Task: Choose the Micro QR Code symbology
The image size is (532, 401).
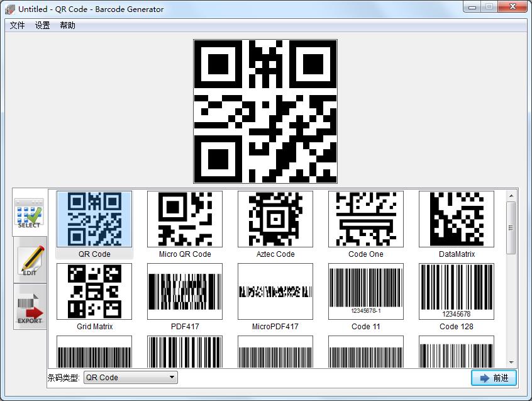Action: click(185, 225)
